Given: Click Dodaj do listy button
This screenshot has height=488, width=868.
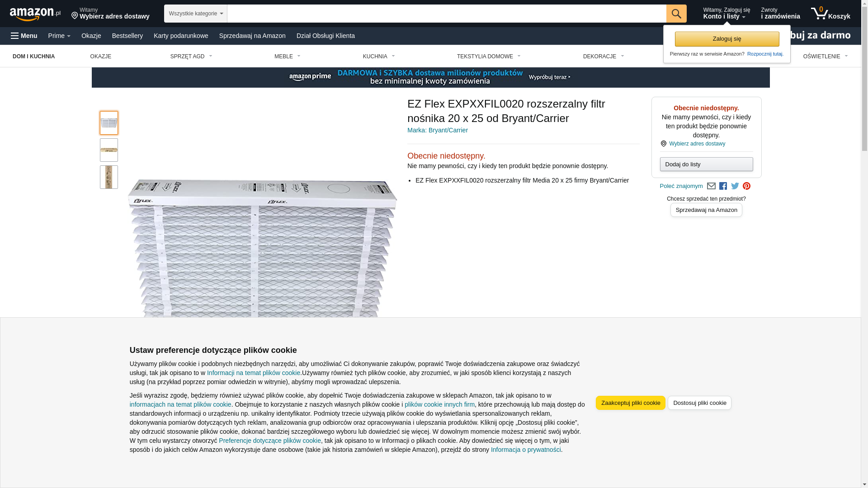Looking at the screenshot, I should click(707, 164).
